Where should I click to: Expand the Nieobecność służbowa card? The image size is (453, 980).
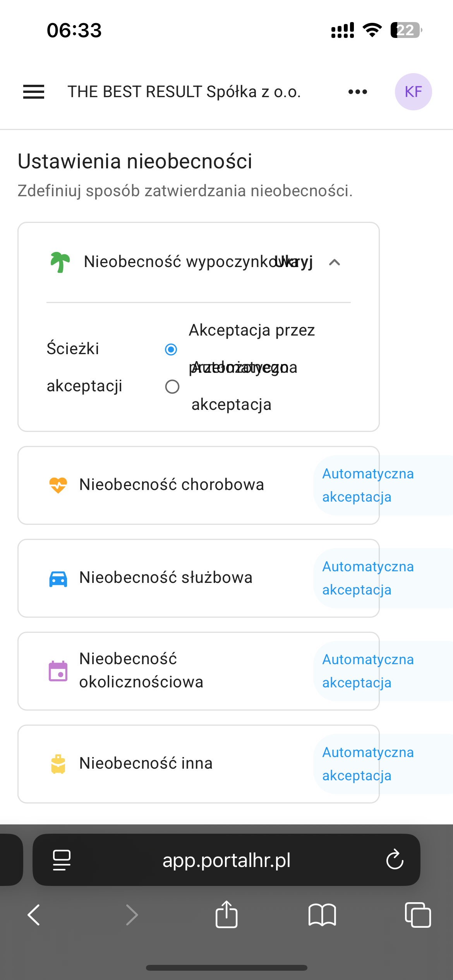[x=166, y=577]
